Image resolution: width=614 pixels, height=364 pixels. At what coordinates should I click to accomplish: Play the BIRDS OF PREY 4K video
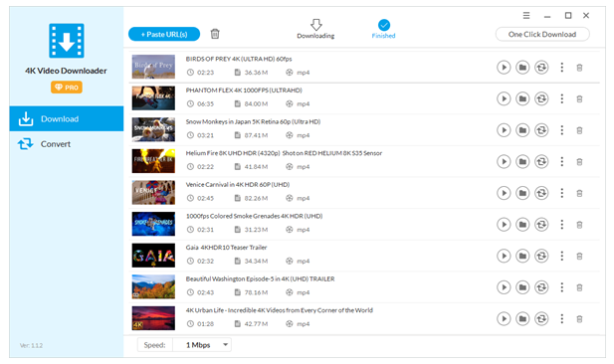(x=504, y=68)
